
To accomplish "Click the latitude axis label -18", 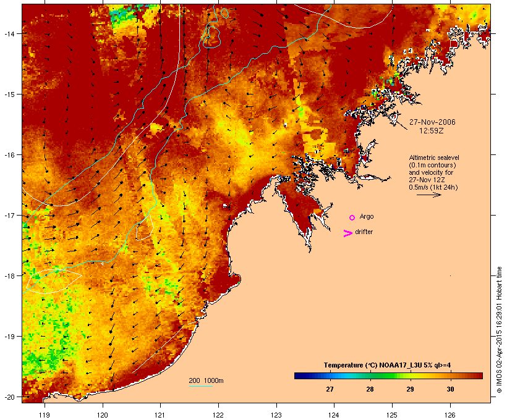I will 9,276.
